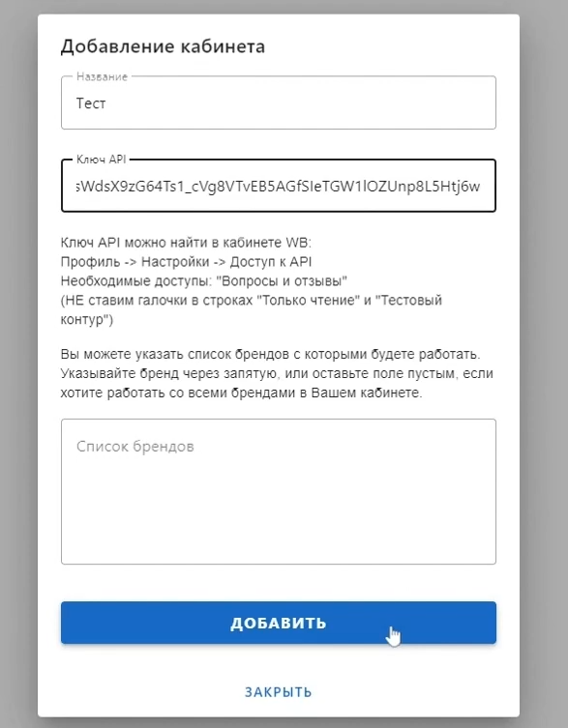The width and height of the screenshot is (568, 728).
Task: Click the Профиль -> Настройки -> Доступ к API line
Action: click(x=186, y=262)
